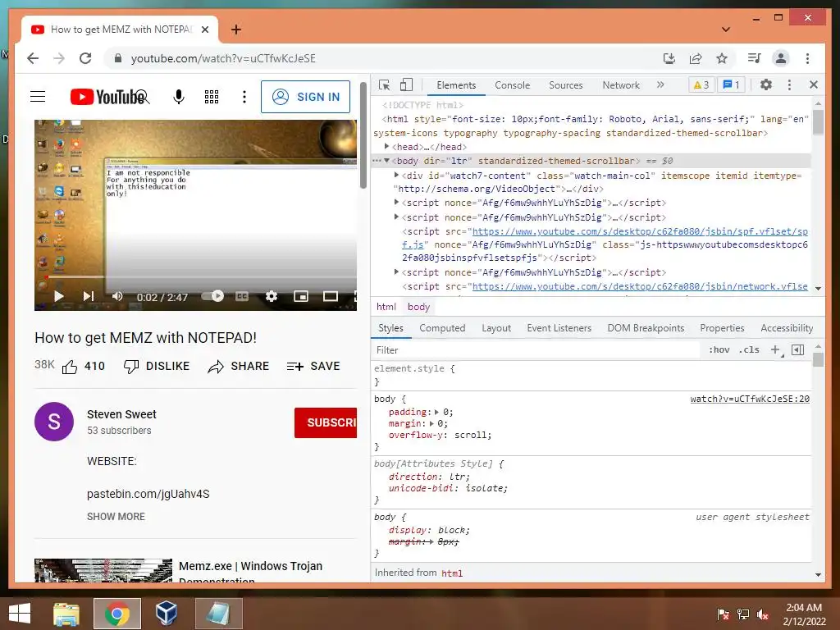This screenshot has height=630, width=840.
Task: Expand padding shorthand triangle in body rule
Action: tap(436, 412)
